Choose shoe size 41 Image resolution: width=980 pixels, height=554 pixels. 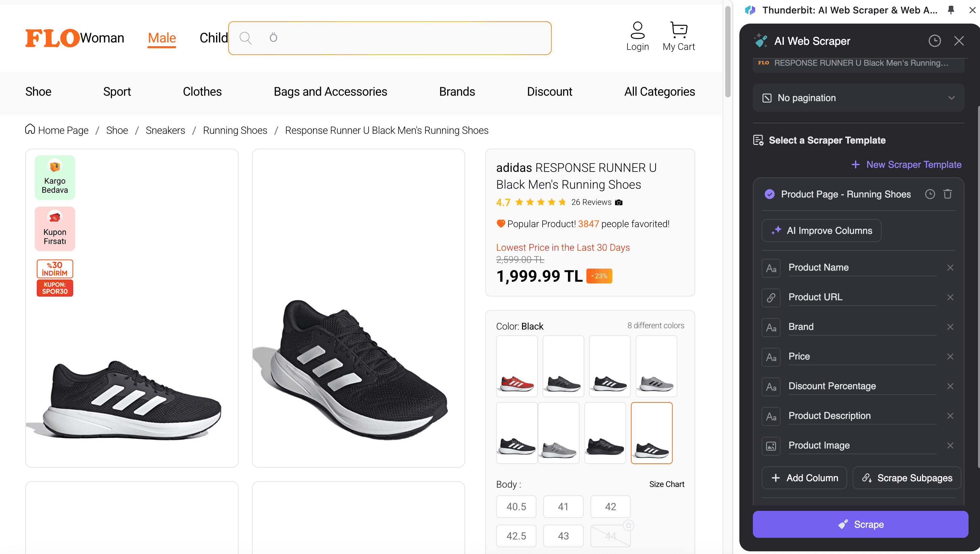pyautogui.click(x=563, y=506)
